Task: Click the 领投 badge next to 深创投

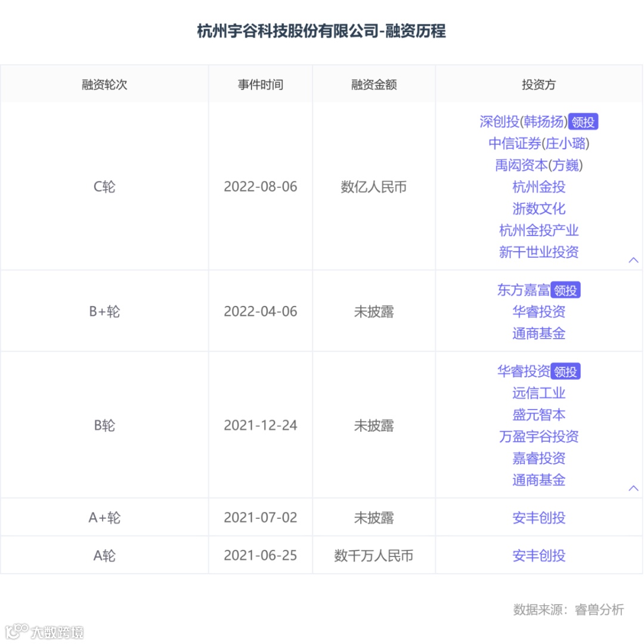Action: point(583,122)
